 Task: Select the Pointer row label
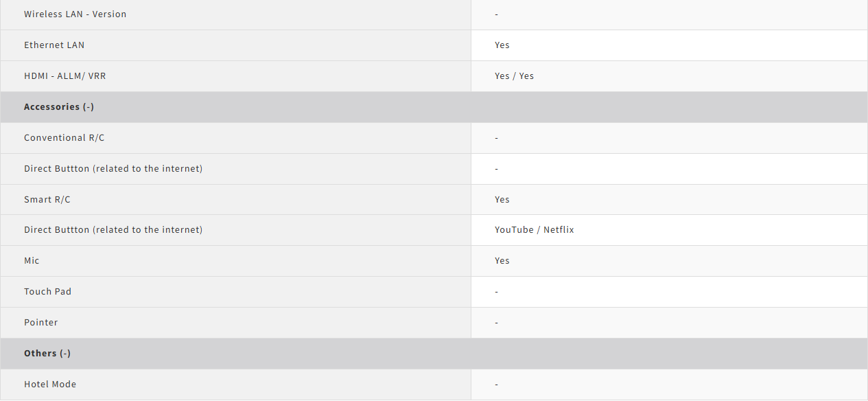(41, 323)
